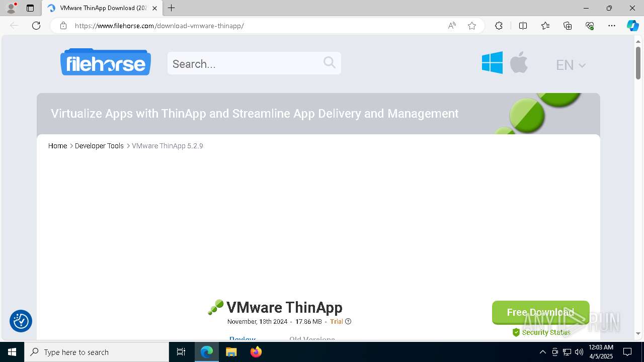View the Security Status link
This screenshot has width=644, height=362.
(x=541, y=332)
